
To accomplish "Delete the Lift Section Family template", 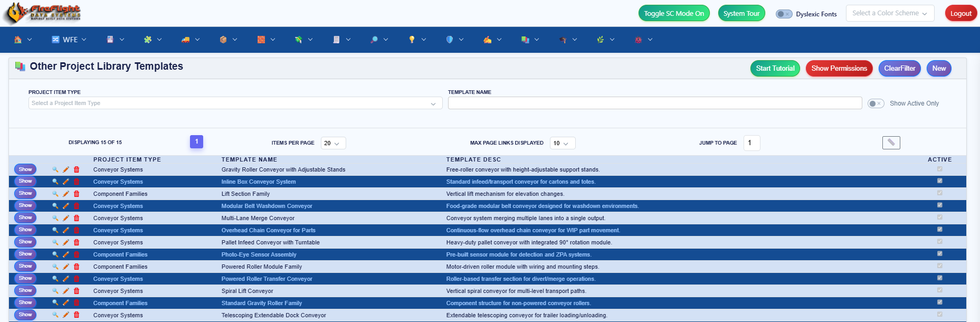I will pos(77,194).
